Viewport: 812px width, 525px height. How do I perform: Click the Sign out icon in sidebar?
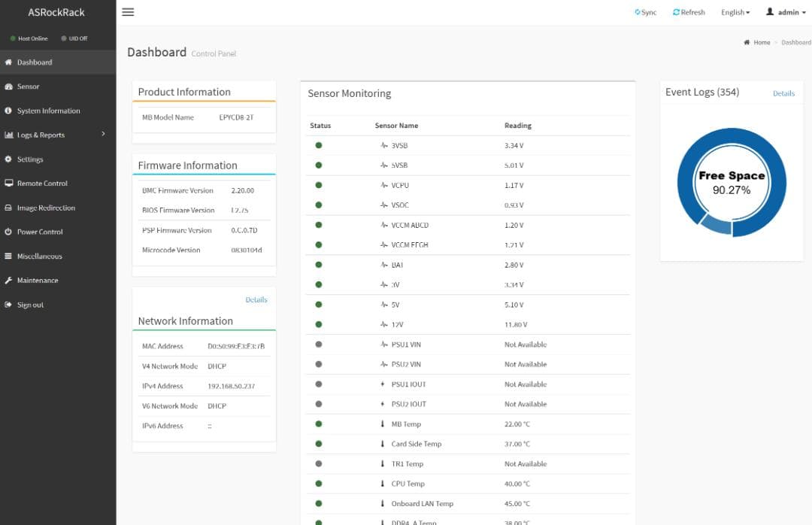(9, 305)
